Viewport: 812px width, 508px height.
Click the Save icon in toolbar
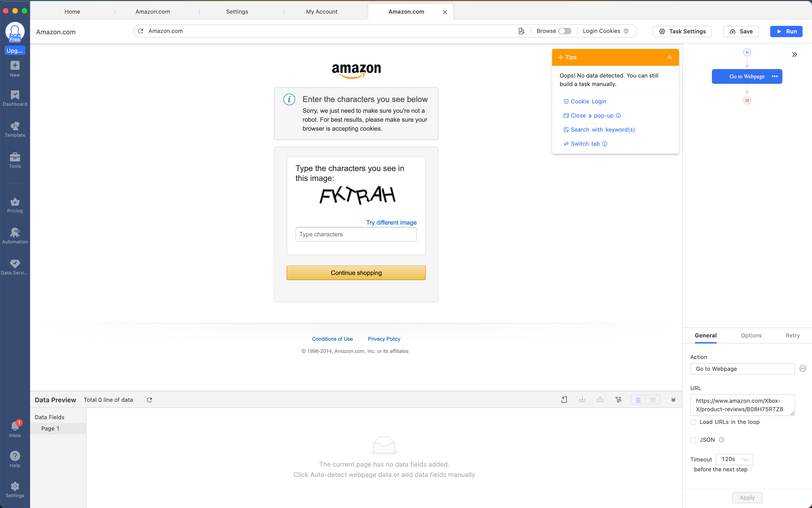tap(741, 31)
